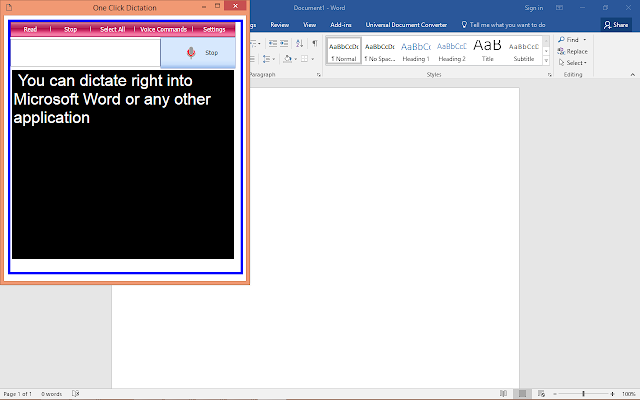Click in the blank Word document page
640x400 pixels.
384,237
